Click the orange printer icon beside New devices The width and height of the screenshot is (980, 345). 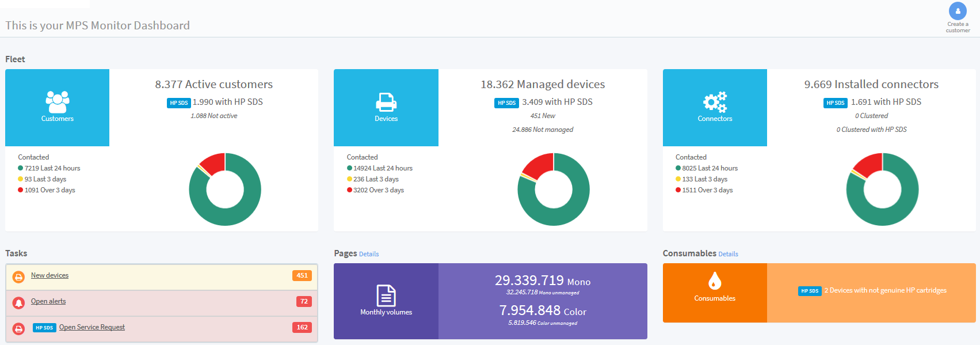18,277
